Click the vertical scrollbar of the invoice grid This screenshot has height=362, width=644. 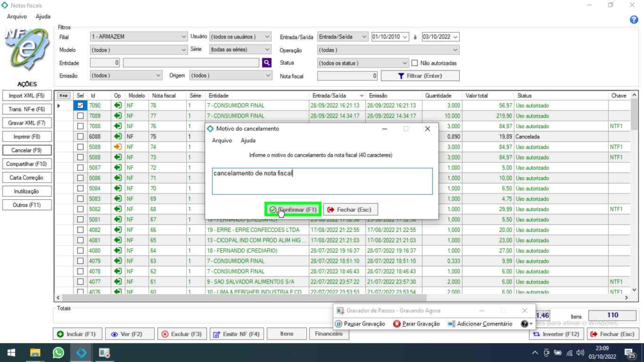635,189
